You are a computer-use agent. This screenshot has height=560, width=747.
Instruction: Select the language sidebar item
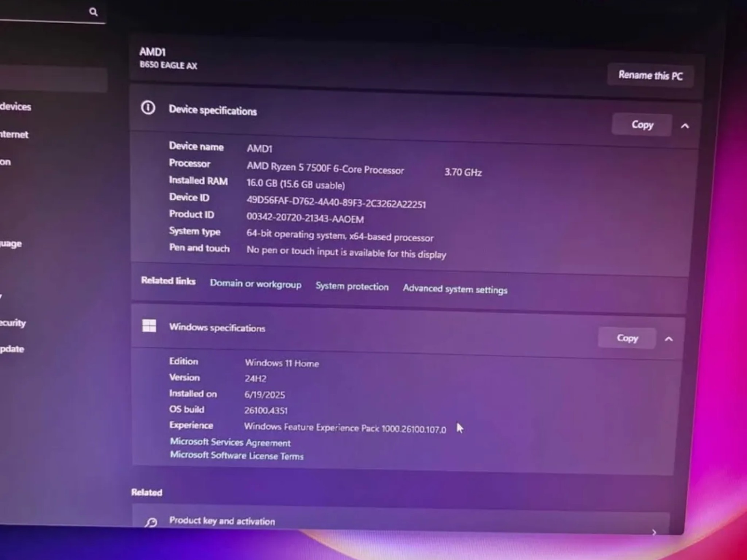pos(11,244)
